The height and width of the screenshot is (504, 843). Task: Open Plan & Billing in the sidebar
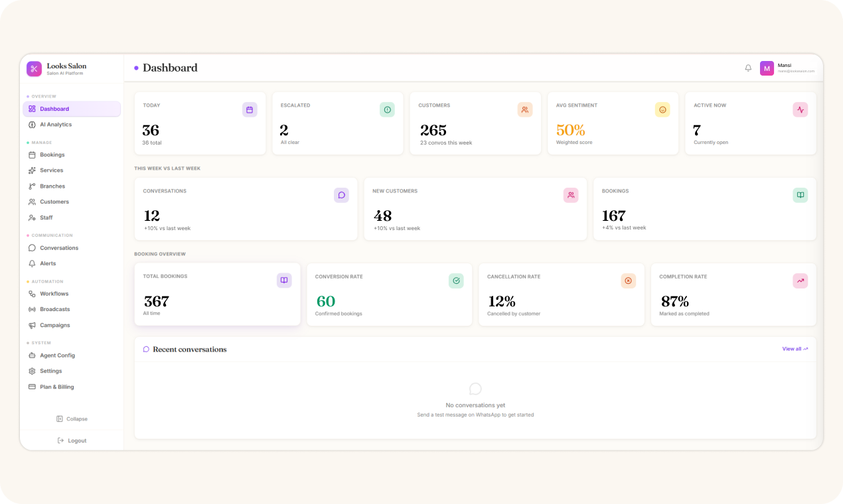pyautogui.click(x=72, y=387)
